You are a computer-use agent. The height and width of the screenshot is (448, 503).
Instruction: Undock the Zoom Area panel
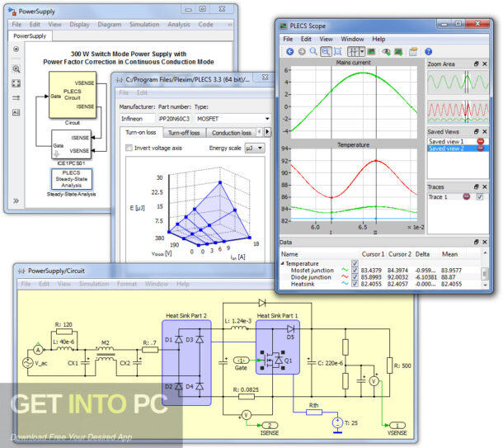[477, 64]
